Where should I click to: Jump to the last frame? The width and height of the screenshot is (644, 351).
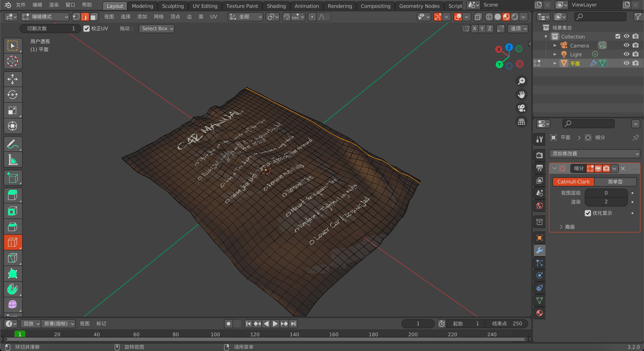click(x=294, y=323)
